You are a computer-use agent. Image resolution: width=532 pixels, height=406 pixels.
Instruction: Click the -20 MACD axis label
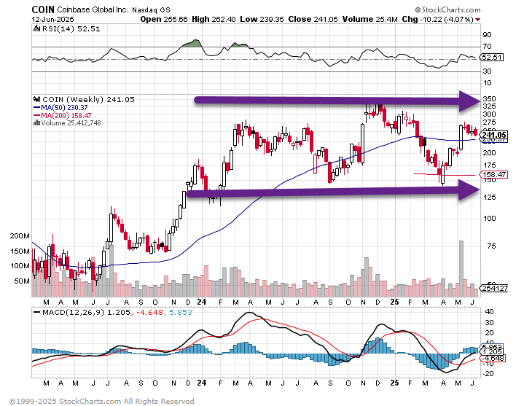(x=488, y=374)
